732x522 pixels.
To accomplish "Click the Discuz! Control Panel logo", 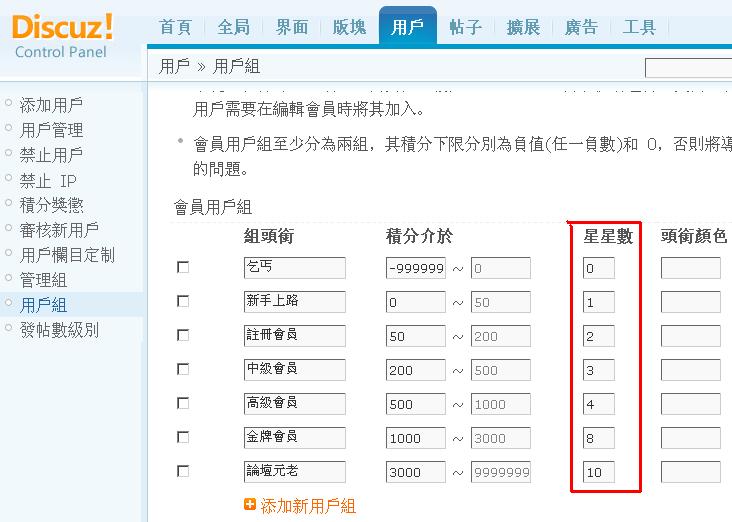I will (62, 35).
